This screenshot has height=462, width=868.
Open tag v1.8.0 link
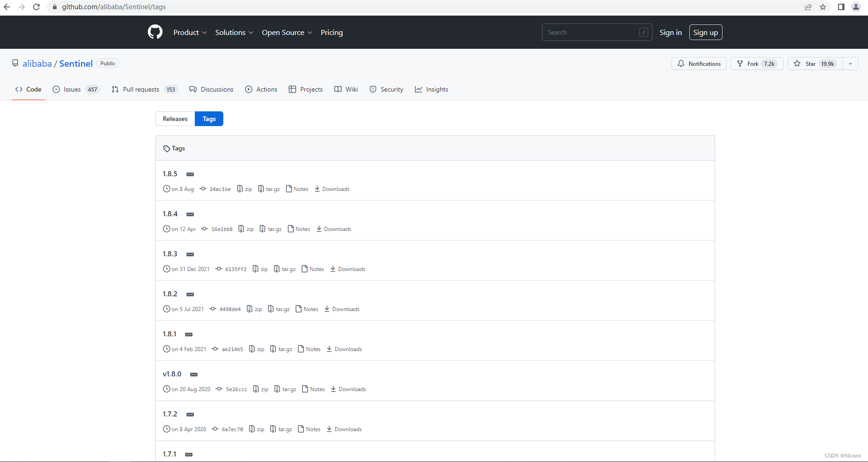172,374
